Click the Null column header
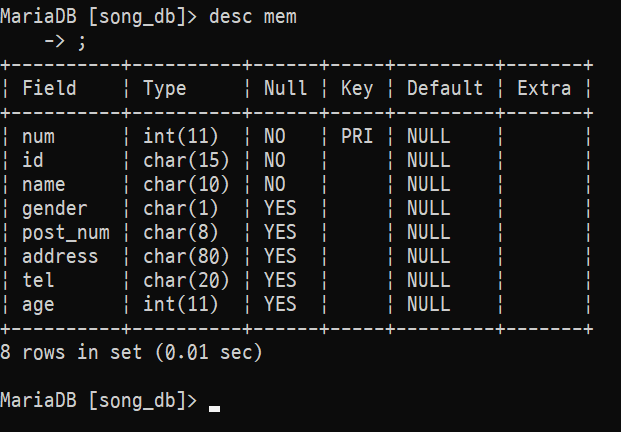 coord(285,88)
